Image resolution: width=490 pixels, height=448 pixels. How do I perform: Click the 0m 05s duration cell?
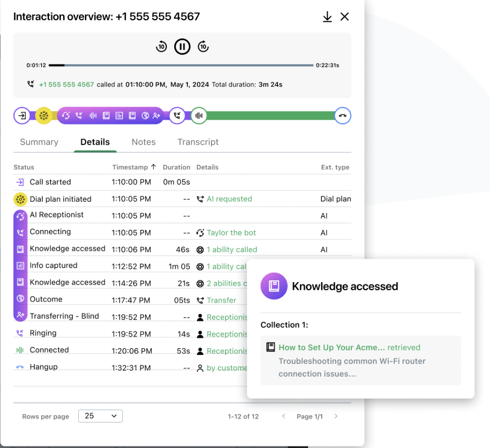(x=176, y=182)
